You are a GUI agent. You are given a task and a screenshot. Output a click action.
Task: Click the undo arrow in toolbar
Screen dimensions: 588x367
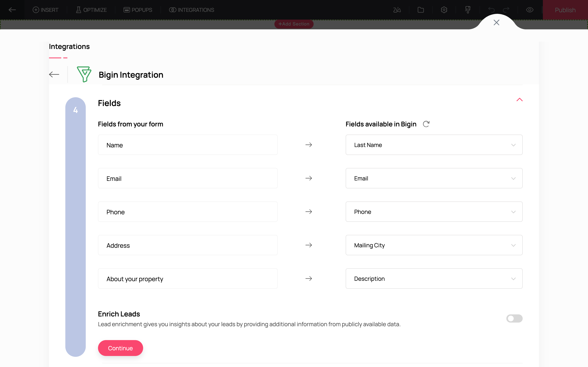(491, 10)
